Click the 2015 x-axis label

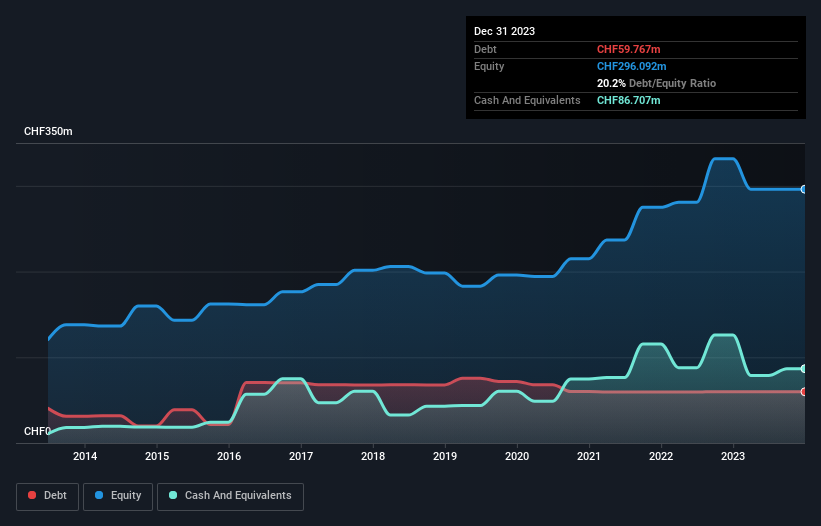[157, 456]
